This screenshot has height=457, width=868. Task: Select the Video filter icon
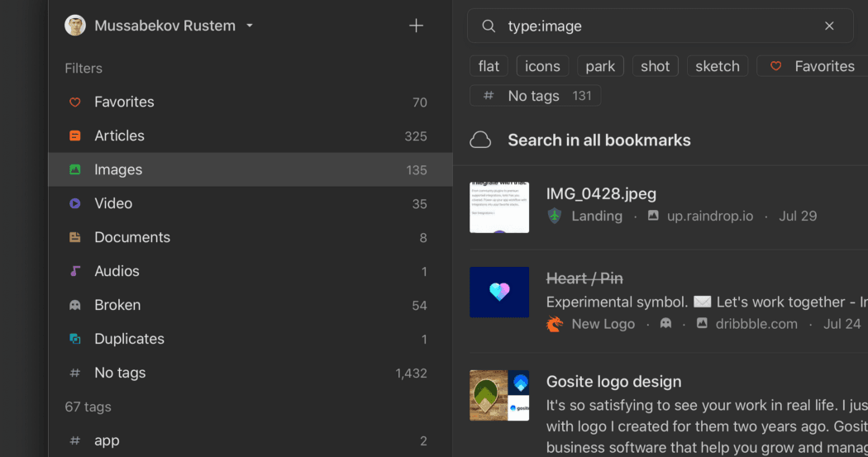click(75, 203)
